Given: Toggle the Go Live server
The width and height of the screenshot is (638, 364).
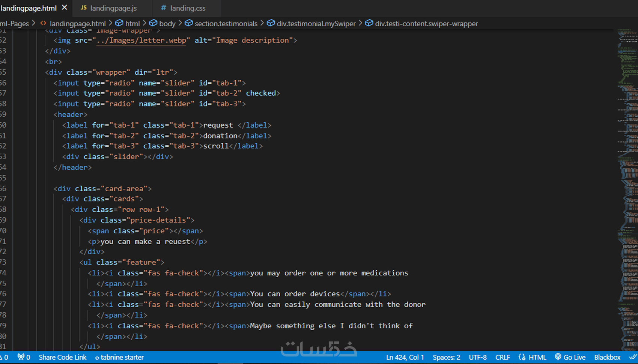Looking at the screenshot, I should [x=570, y=357].
